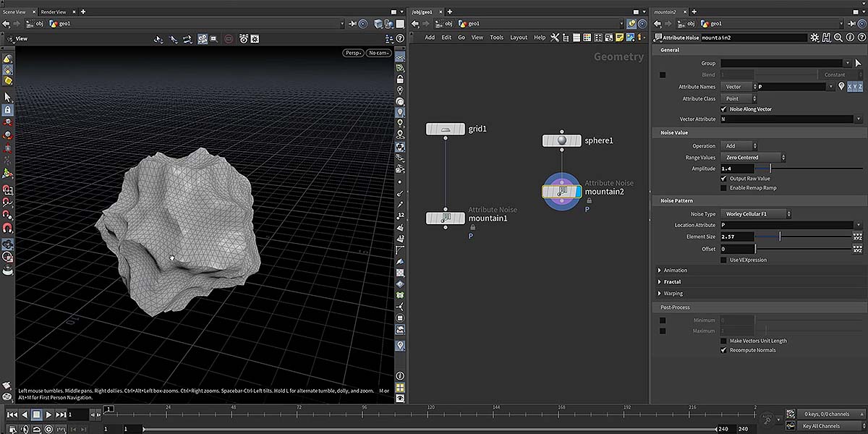This screenshot has height=434, width=868.
Task: Click the group selector arrow icon
Action: click(859, 63)
